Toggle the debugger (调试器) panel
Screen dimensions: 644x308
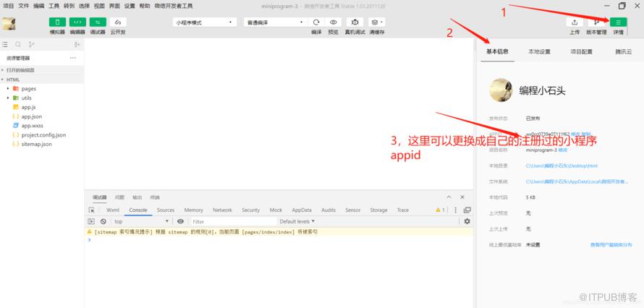(98, 22)
